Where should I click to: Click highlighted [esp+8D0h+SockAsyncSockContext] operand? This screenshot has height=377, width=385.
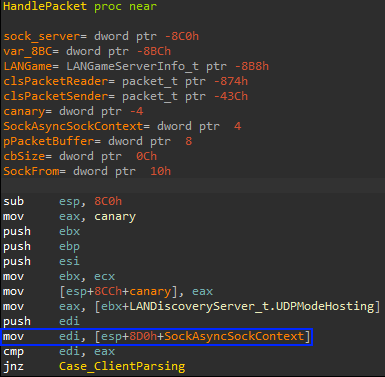pos(203,336)
